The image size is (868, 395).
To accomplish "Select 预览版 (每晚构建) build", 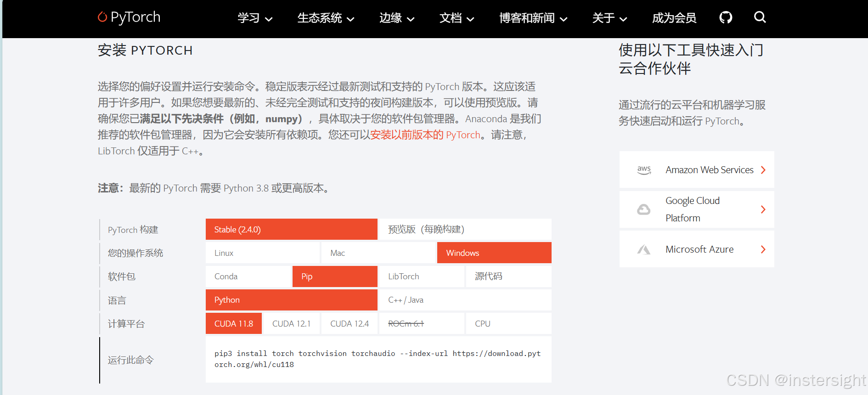I will 465,229.
